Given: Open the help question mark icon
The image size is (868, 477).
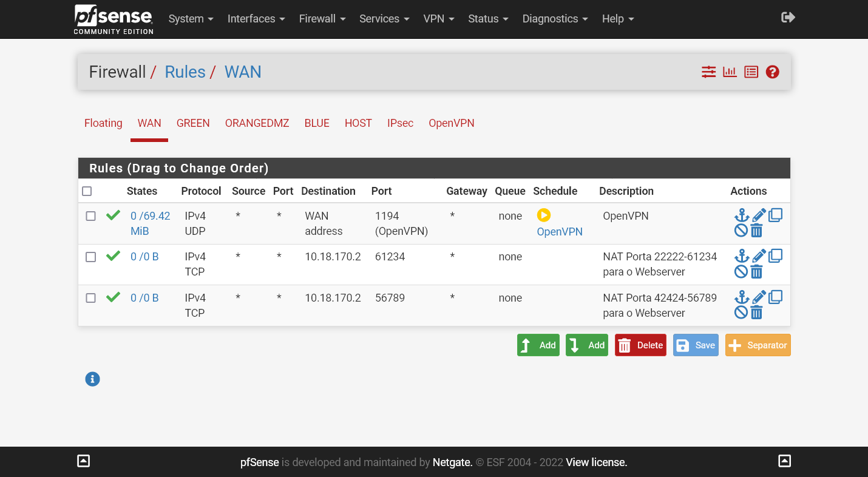Looking at the screenshot, I should [772, 72].
